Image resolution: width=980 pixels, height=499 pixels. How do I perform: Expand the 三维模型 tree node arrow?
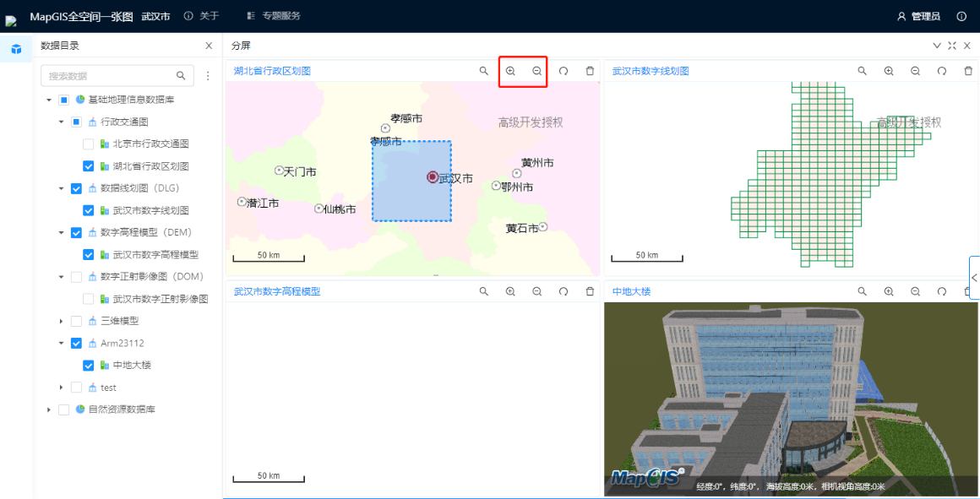[61, 321]
